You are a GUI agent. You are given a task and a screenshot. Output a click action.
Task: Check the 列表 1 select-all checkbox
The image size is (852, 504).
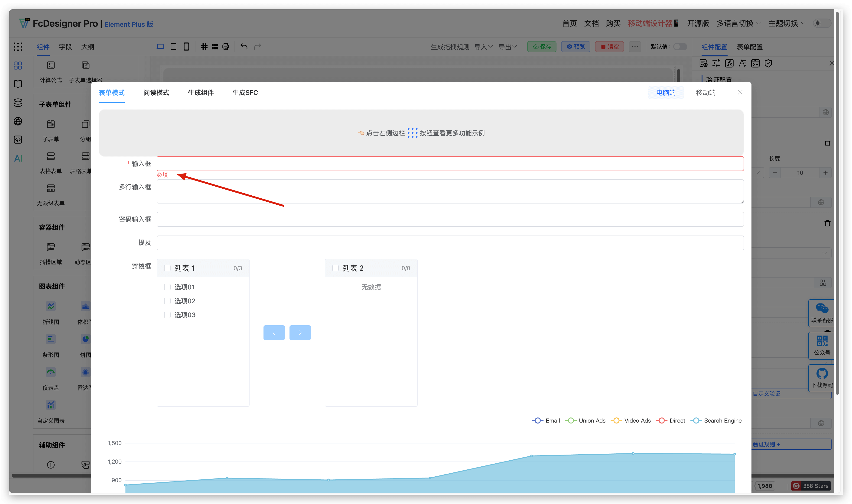click(167, 268)
